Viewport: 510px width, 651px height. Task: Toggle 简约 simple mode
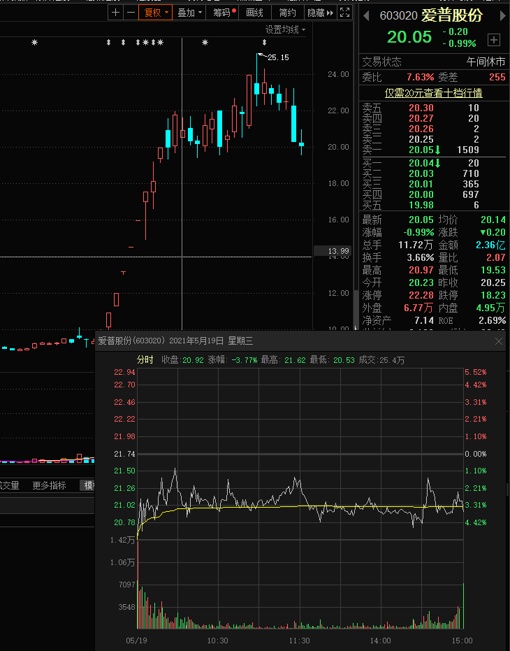[287, 12]
